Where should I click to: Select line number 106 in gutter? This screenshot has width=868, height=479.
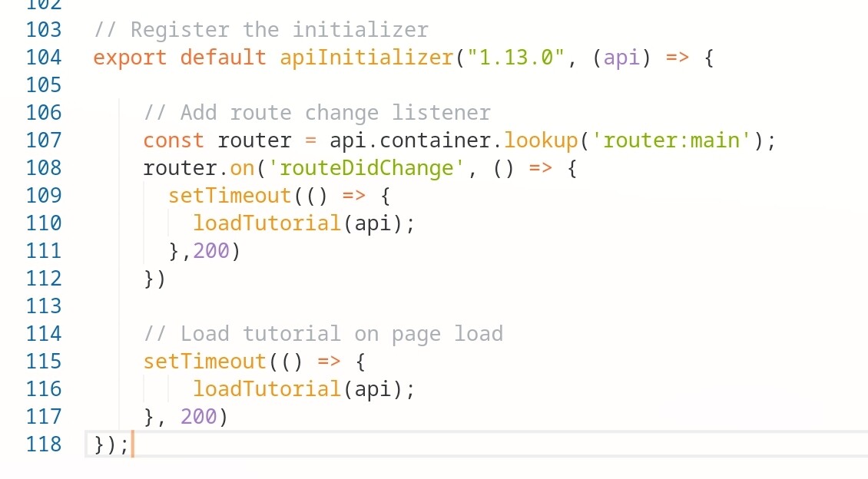[x=44, y=112]
